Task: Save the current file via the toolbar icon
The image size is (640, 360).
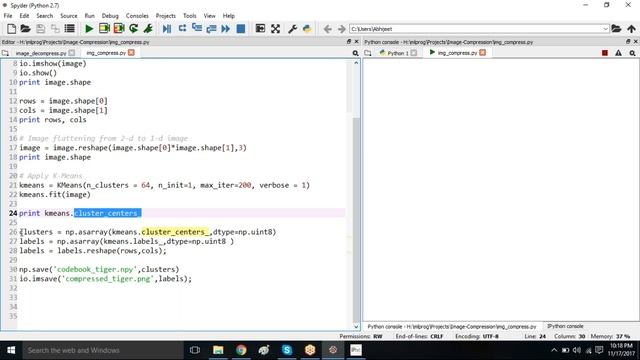Action: [40, 29]
